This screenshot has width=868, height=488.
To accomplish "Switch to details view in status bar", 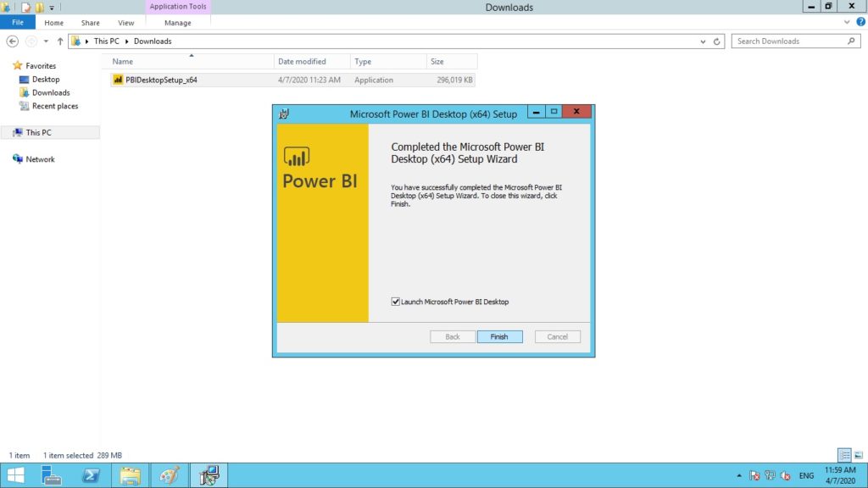I will [x=844, y=455].
